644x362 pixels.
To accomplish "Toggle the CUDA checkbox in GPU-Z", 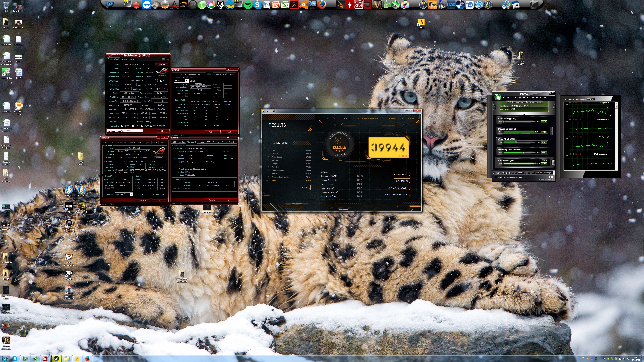I will [133, 126].
